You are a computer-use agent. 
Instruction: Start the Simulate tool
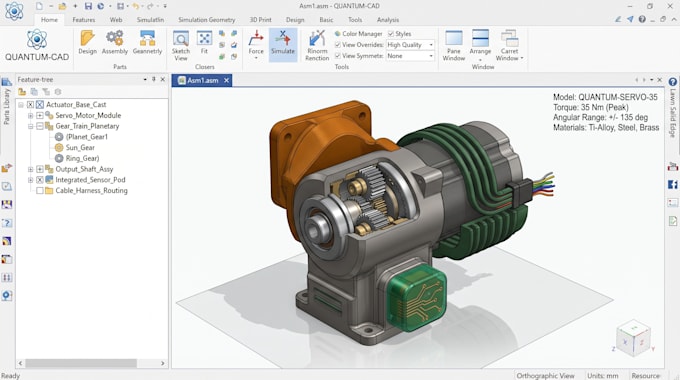283,42
